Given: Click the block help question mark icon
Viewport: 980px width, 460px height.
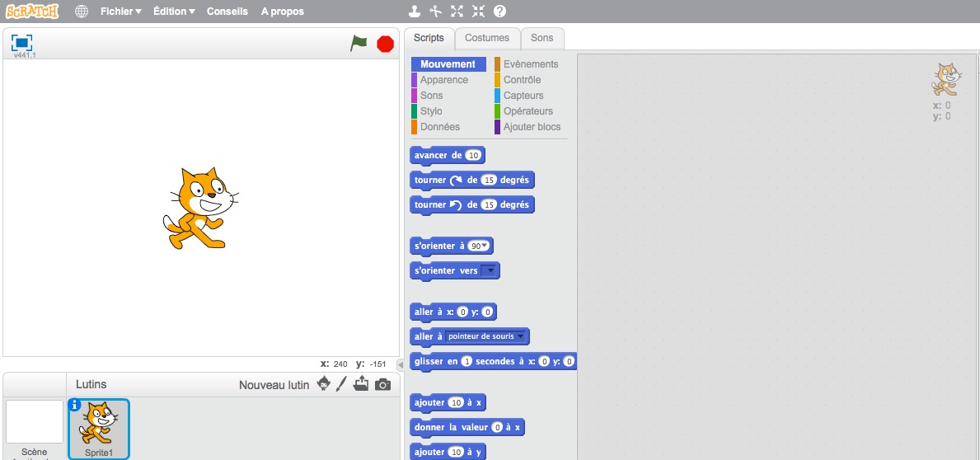Looking at the screenshot, I should click(499, 12).
